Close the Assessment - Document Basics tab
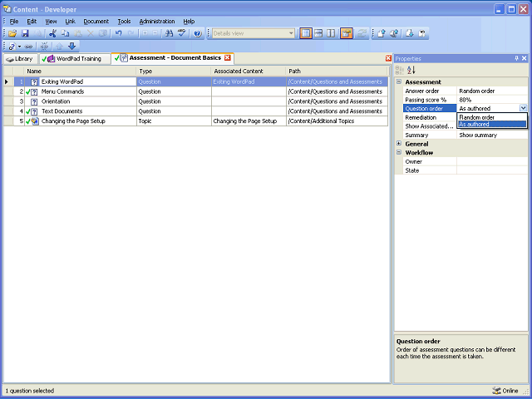532x399 pixels. (228, 58)
